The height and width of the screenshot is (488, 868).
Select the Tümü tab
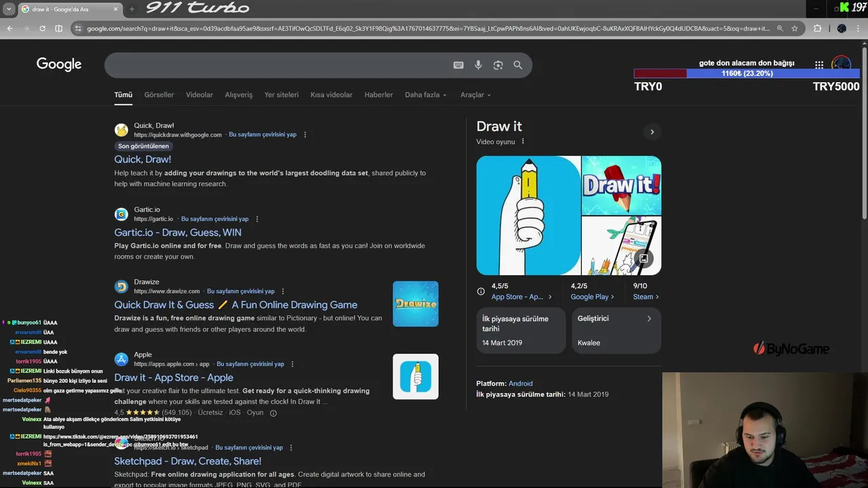(123, 95)
